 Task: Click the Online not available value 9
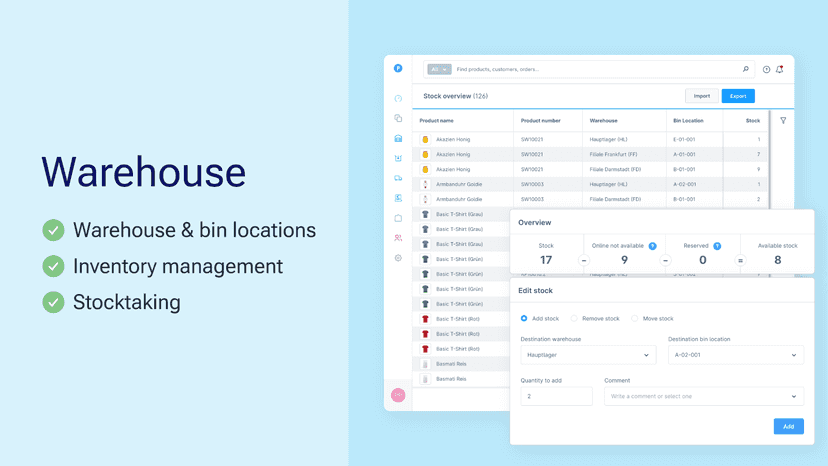point(624,260)
